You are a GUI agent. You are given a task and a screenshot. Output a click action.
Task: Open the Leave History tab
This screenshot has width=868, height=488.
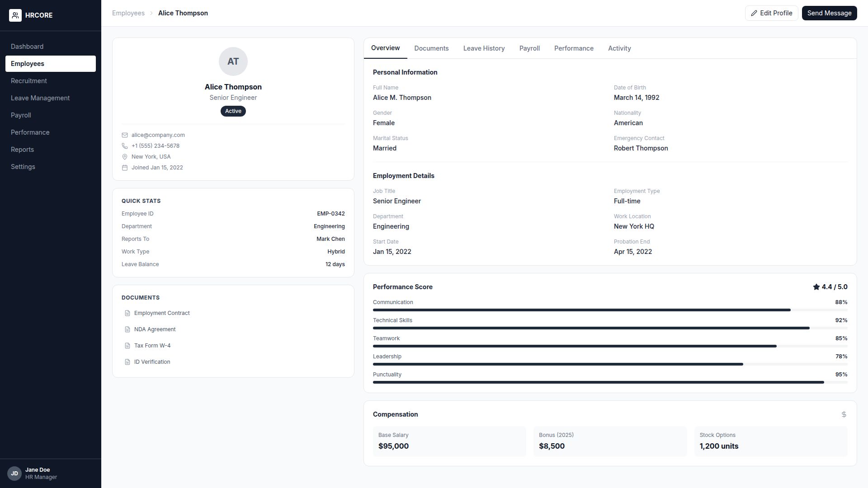coord(484,48)
